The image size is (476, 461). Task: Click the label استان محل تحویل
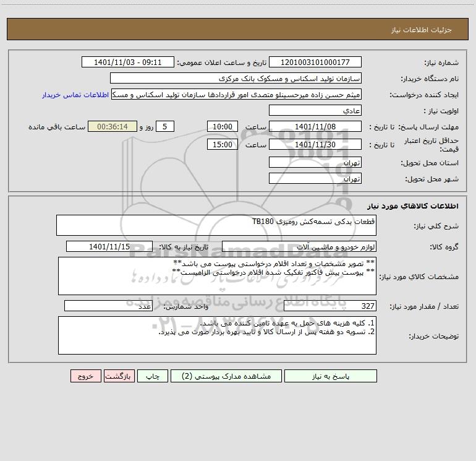430,163
